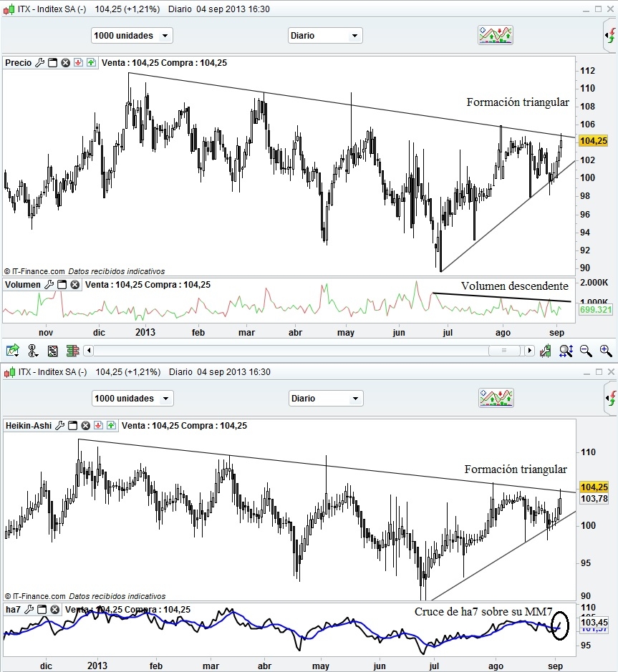The height and width of the screenshot is (672, 618).
Task: Open the chart notes list icon
Action: (53, 351)
